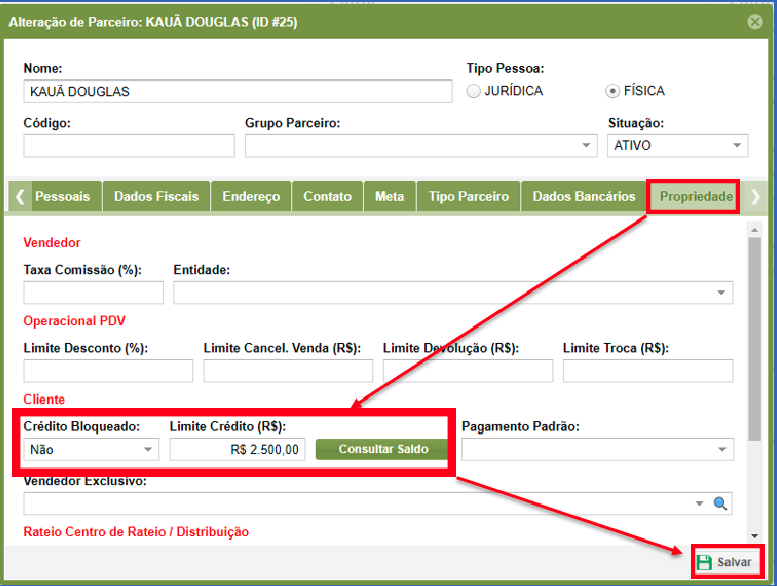Go to the Endereço tab
777x586 pixels.
pos(251,197)
